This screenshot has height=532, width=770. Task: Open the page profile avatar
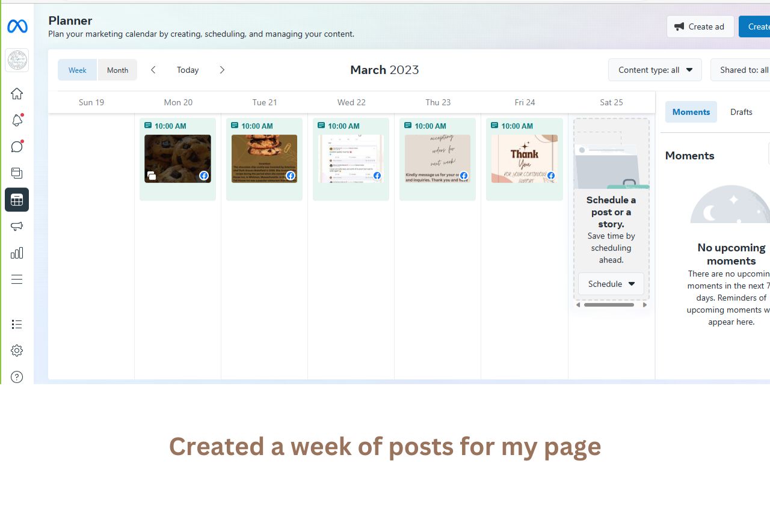point(17,60)
